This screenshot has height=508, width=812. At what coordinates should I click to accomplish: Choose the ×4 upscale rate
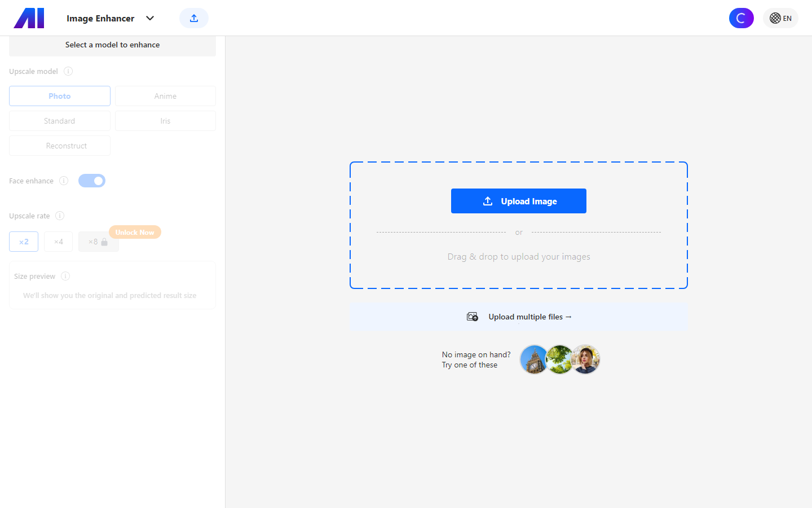coord(59,242)
